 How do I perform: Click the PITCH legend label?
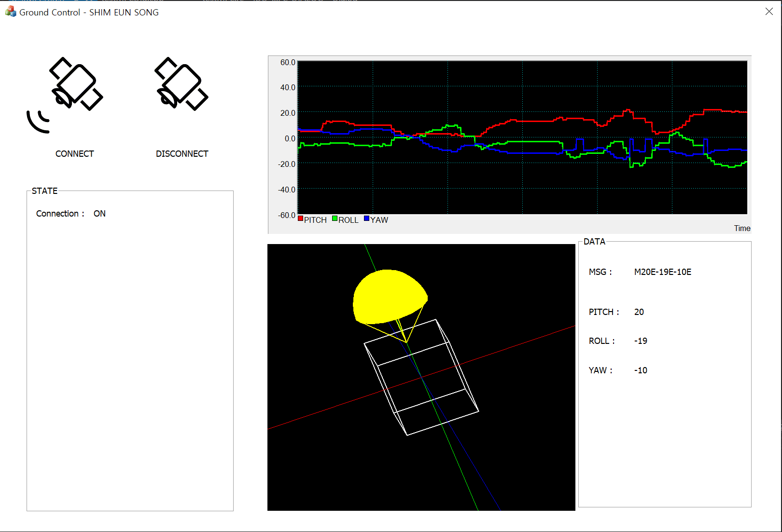click(x=315, y=220)
